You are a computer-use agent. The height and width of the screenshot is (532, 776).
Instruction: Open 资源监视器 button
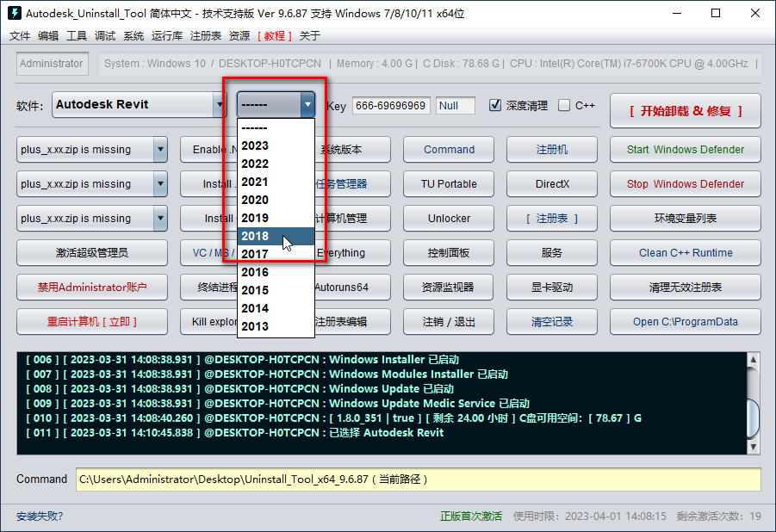(449, 287)
